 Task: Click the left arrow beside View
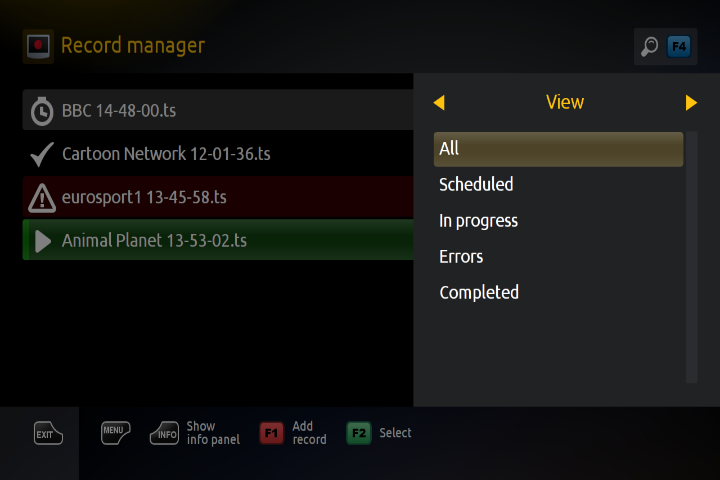point(438,102)
